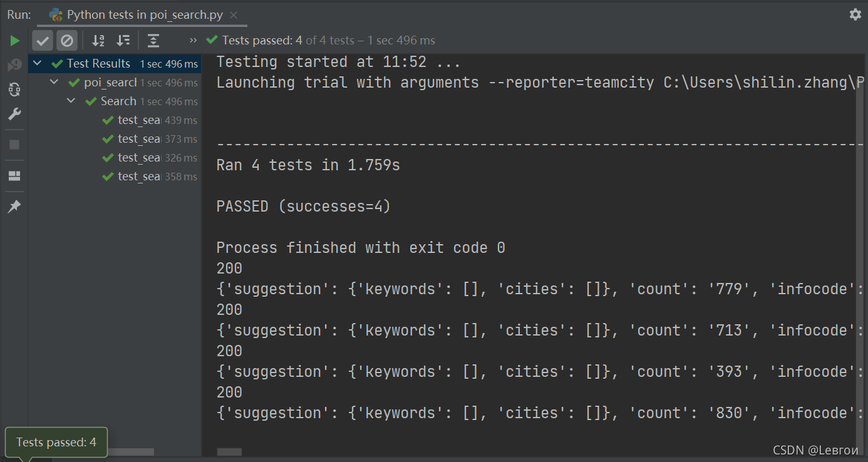Click the Stop process square icon
868x462 pixels.
pyautogui.click(x=14, y=145)
